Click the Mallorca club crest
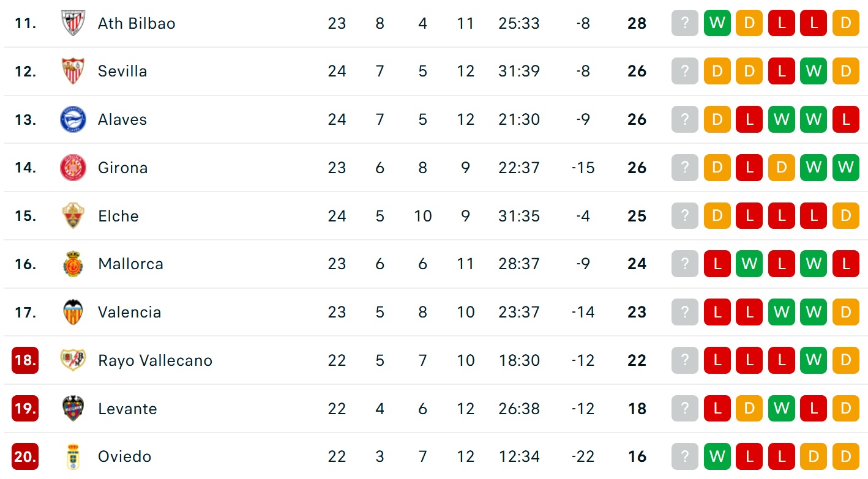 (73, 264)
